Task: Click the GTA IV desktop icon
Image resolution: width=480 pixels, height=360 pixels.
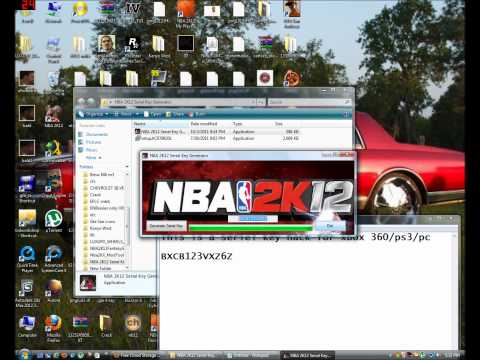Action: coord(132,13)
